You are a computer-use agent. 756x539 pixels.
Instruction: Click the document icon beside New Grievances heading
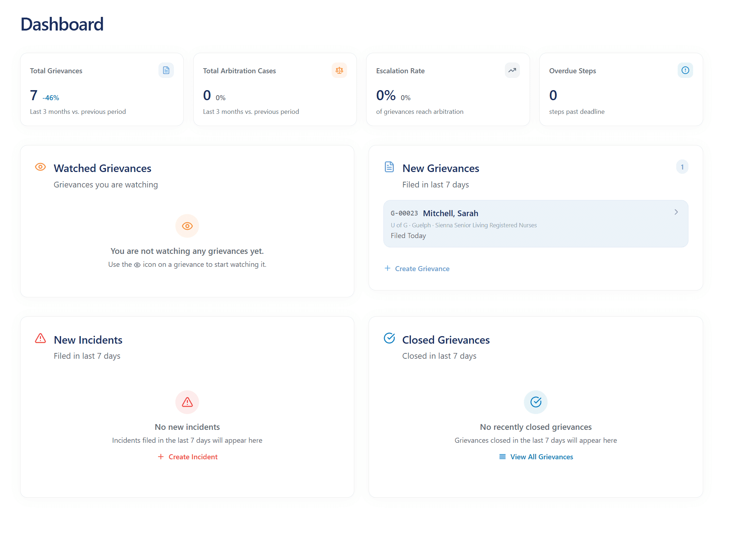click(389, 167)
